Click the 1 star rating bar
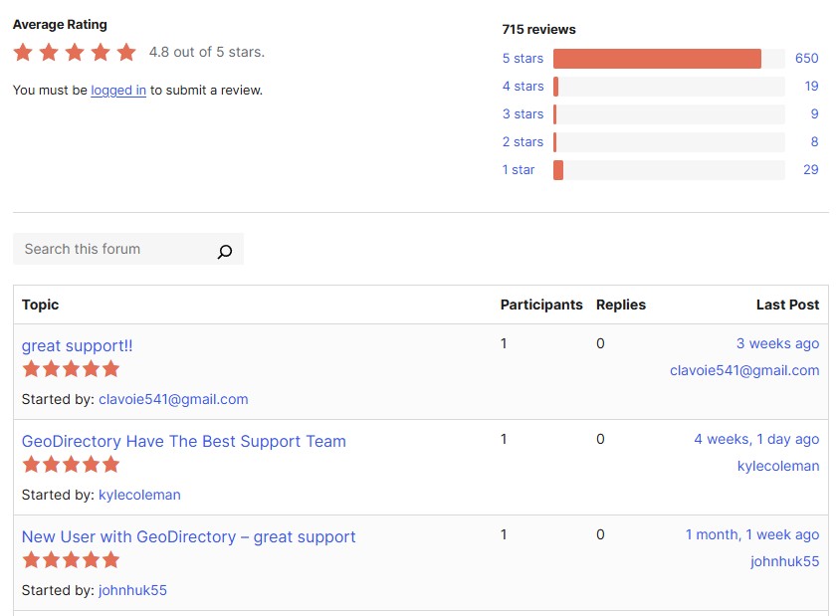Image resolution: width=840 pixels, height=616 pixels. point(669,170)
